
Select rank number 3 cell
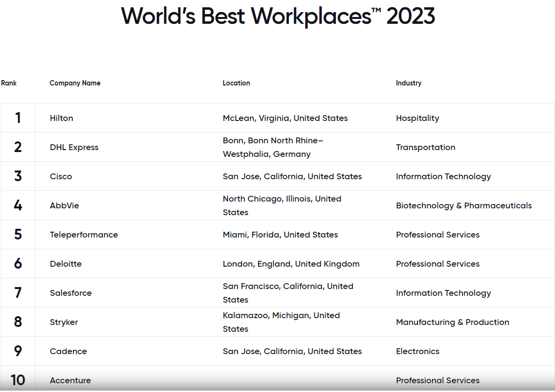[18, 176]
